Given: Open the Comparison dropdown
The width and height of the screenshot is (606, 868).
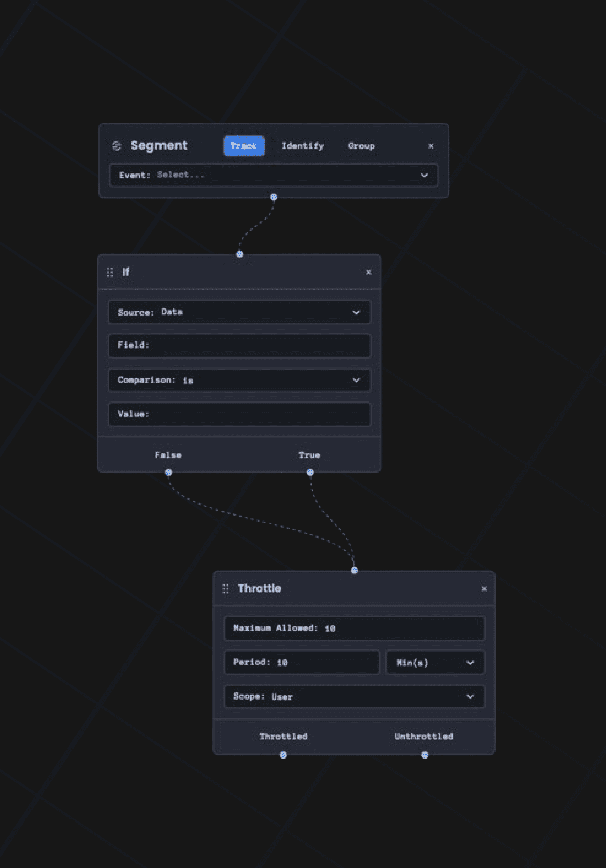Looking at the screenshot, I should (240, 380).
